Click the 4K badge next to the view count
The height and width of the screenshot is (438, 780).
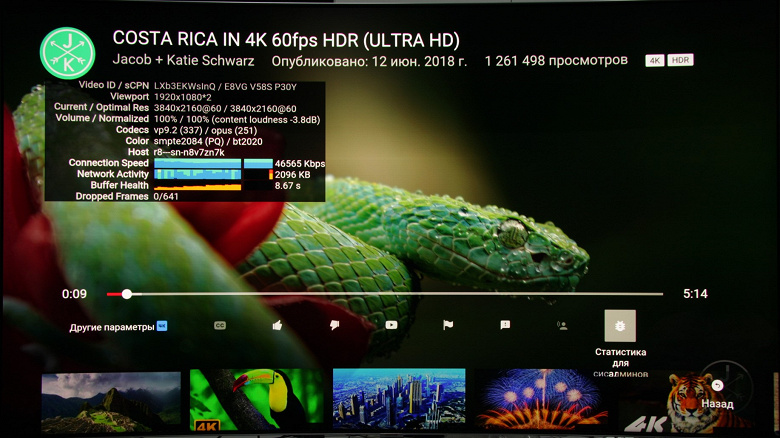[655, 61]
